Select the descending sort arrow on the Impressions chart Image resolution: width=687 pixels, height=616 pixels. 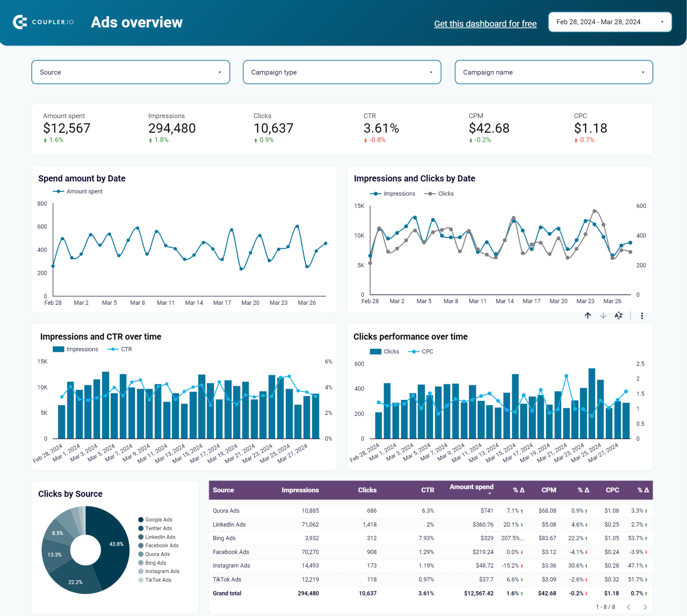tap(603, 315)
